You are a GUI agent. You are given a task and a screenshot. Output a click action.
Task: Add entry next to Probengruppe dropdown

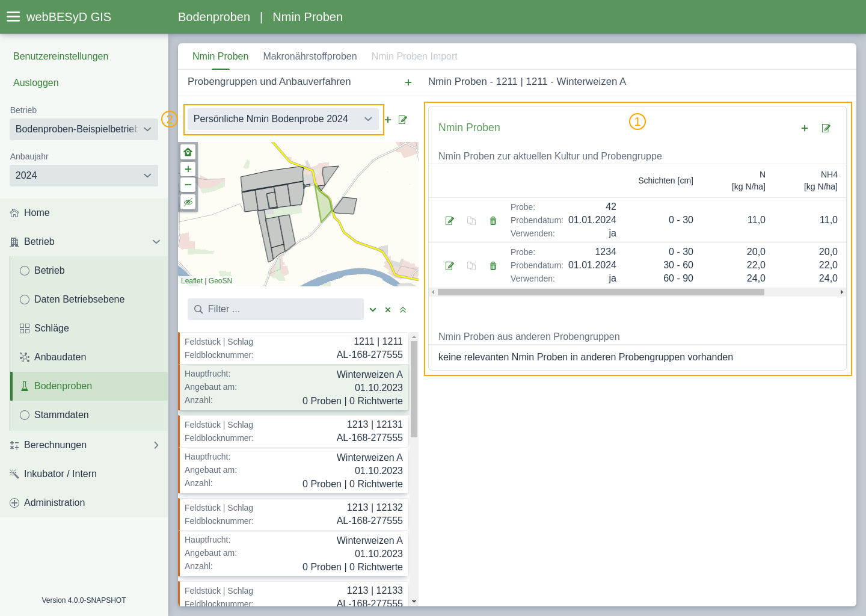388,120
